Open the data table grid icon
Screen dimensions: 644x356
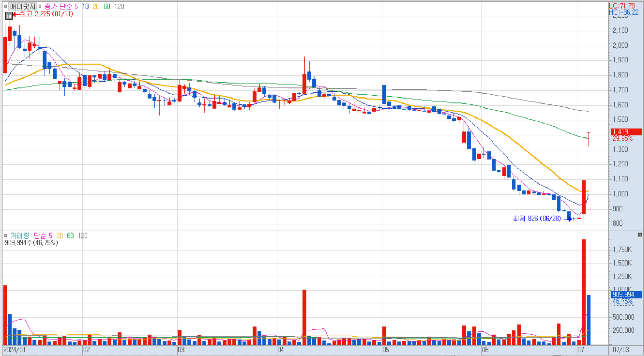coord(9,15)
